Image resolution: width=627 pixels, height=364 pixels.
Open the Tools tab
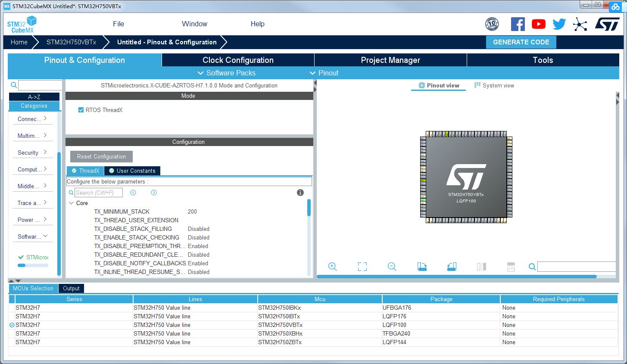pos(543,60)
